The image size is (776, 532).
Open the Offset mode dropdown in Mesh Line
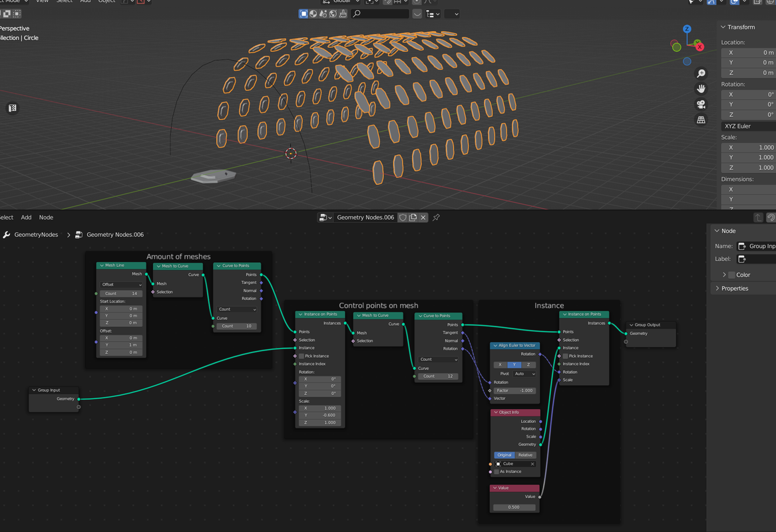[x=121, y=285]
